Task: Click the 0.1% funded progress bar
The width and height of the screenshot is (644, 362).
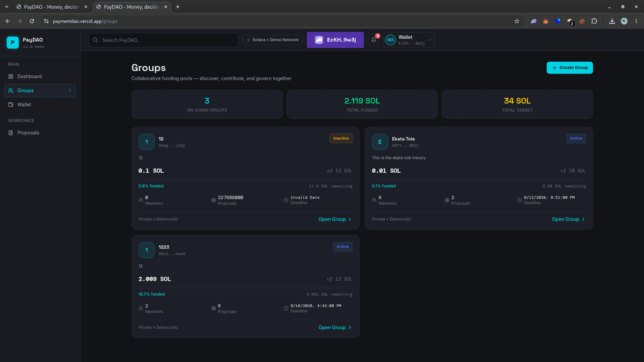Action: pyautogui.click(x=479, y=179)
